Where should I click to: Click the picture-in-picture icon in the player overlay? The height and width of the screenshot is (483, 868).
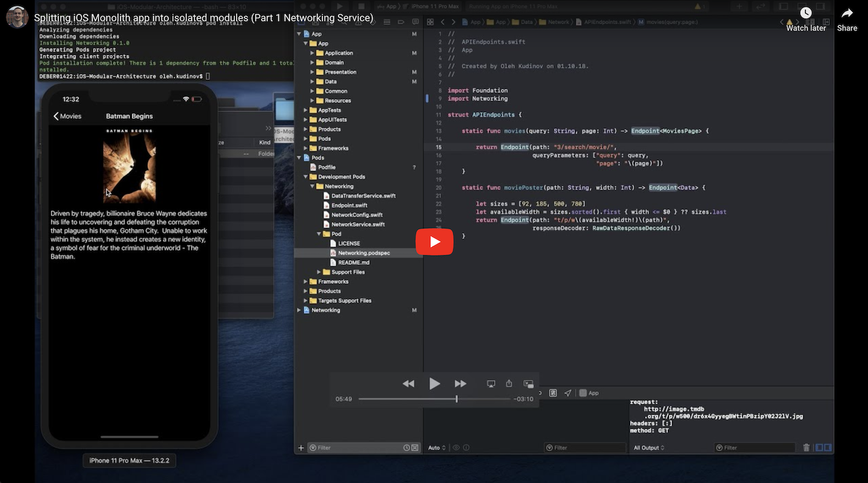[x=528, y=384]
